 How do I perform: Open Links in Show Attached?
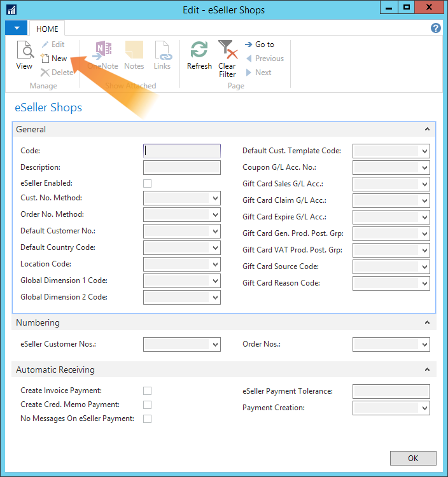pos(162,55)
